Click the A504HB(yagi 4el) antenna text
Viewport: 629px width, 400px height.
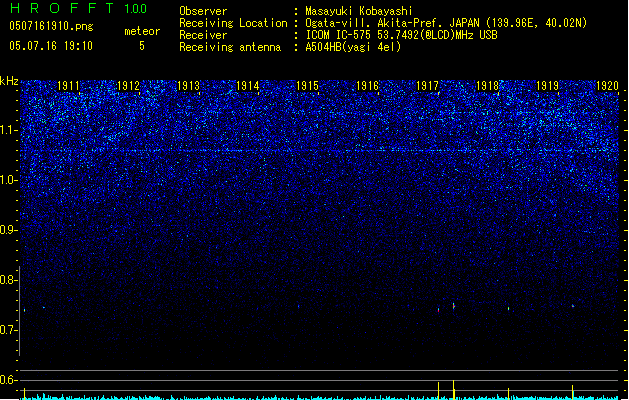pos(353,47)
